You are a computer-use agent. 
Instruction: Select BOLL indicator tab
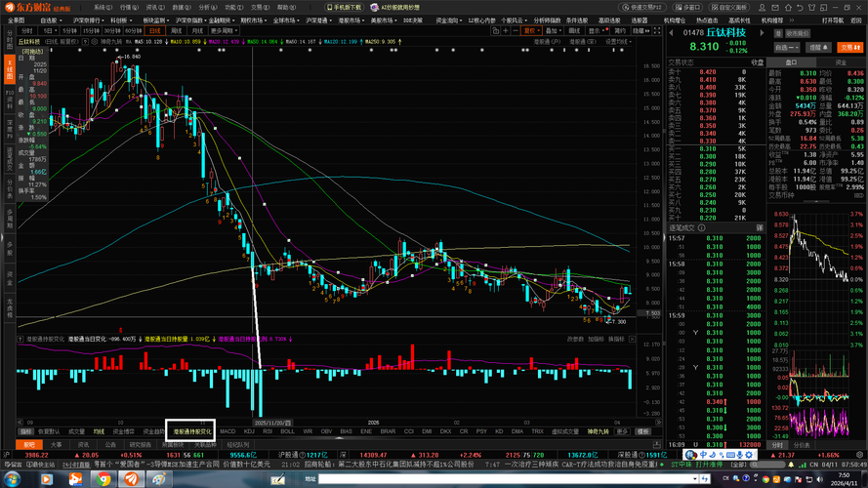[x=287, y=431]
